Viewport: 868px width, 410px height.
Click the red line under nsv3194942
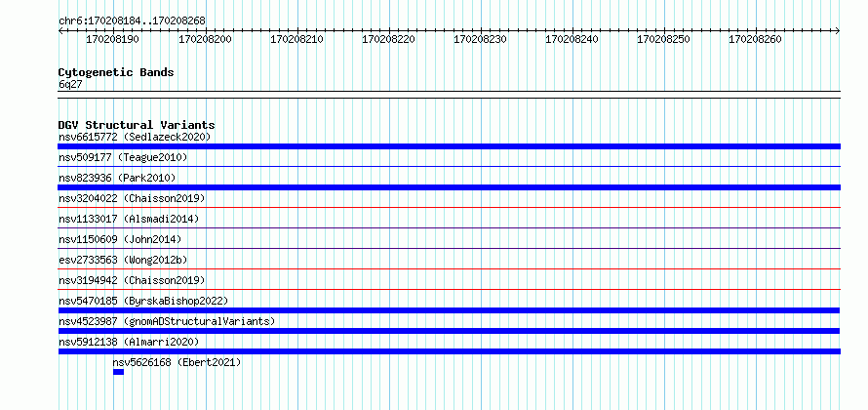point(449,289)
